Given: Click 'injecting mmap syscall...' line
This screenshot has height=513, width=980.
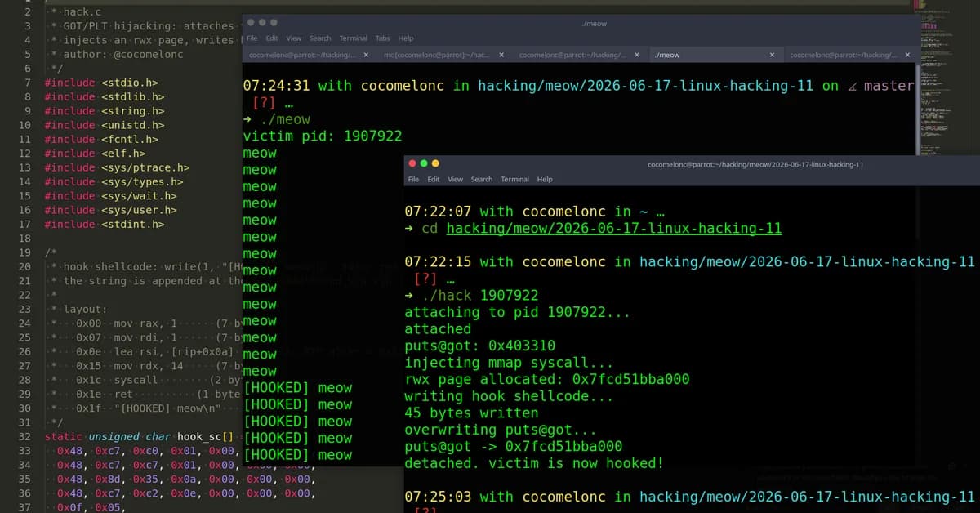Looking at the screenshot, I should point(509,363).
